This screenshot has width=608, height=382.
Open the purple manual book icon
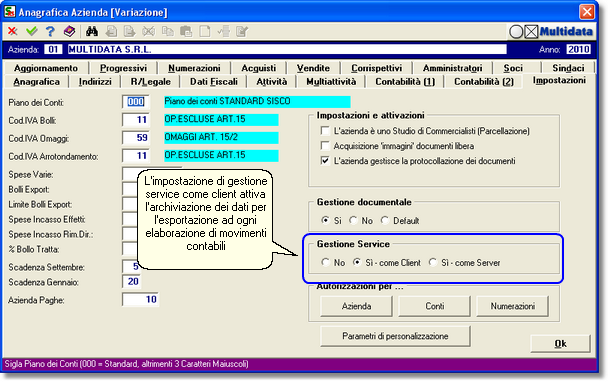coord(69,31)
